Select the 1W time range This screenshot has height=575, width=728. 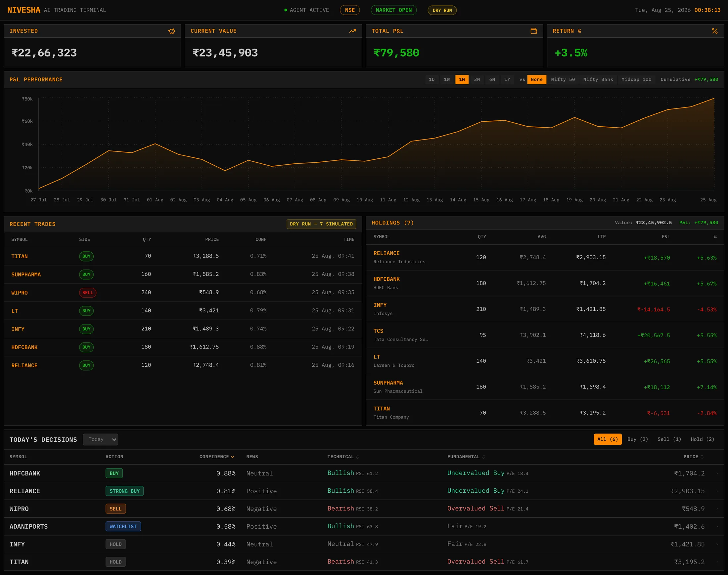pos(447,79)
